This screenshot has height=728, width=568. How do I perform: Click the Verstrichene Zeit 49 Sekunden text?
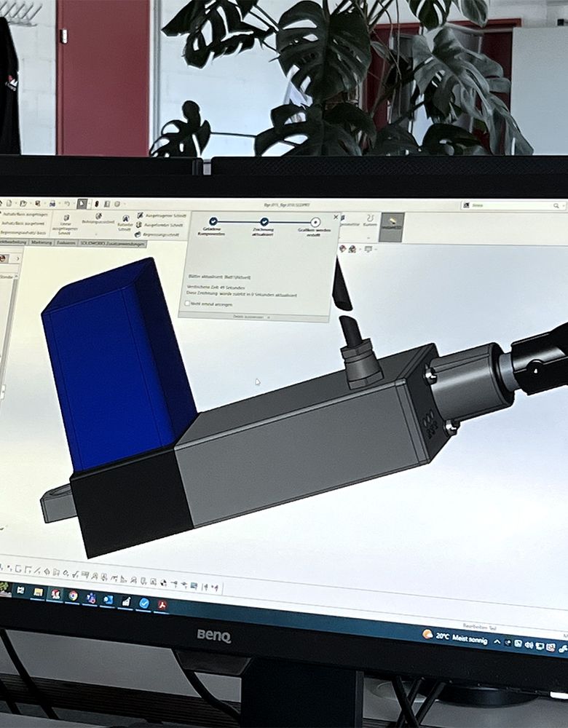pyautogui.click(x=216, y=288)
